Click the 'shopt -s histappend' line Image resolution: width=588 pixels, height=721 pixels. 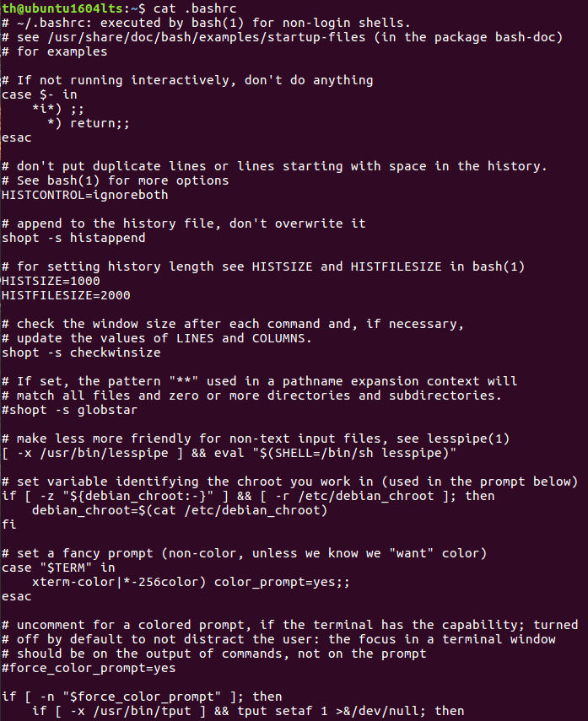coord(73,238)
